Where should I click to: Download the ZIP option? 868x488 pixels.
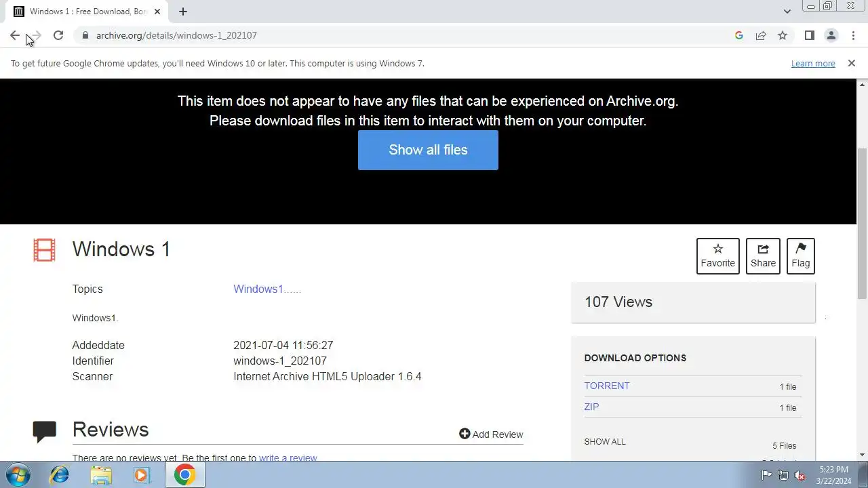591,407
